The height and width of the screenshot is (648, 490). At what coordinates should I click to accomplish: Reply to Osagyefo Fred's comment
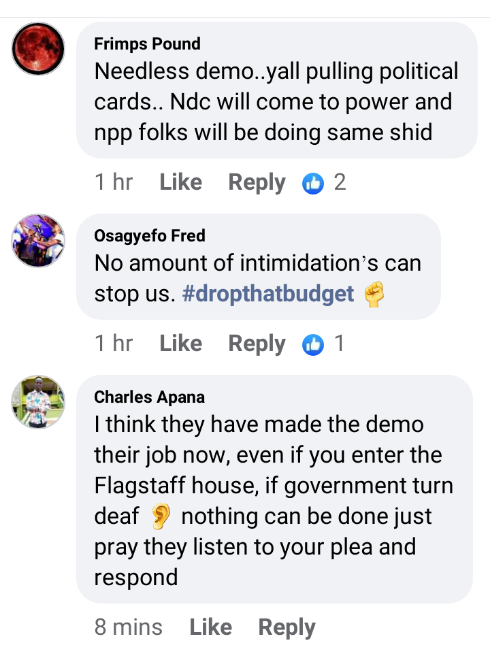tap(257, 344)
